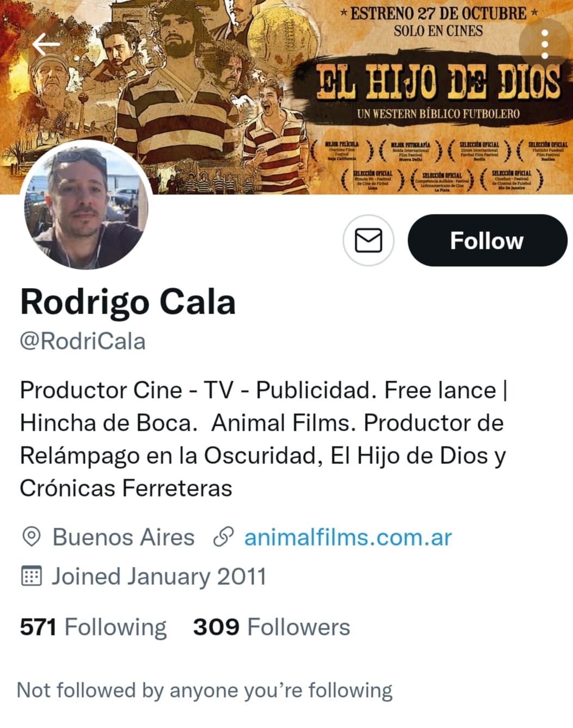View the 309 Followers list

tap(272, 627)
